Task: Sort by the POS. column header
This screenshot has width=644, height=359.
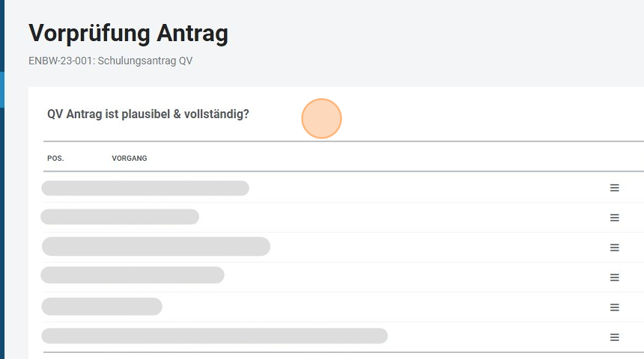Action: click(x=55, y=159)
